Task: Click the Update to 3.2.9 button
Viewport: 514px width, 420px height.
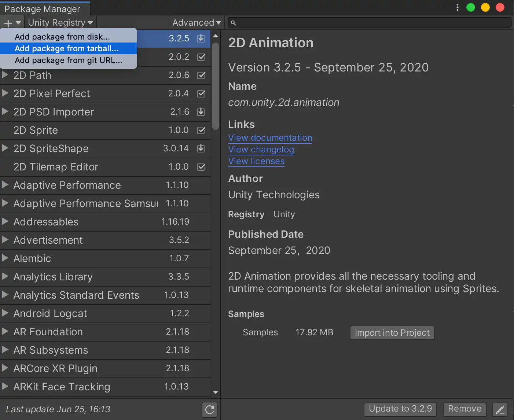Action: coord(400,409)
